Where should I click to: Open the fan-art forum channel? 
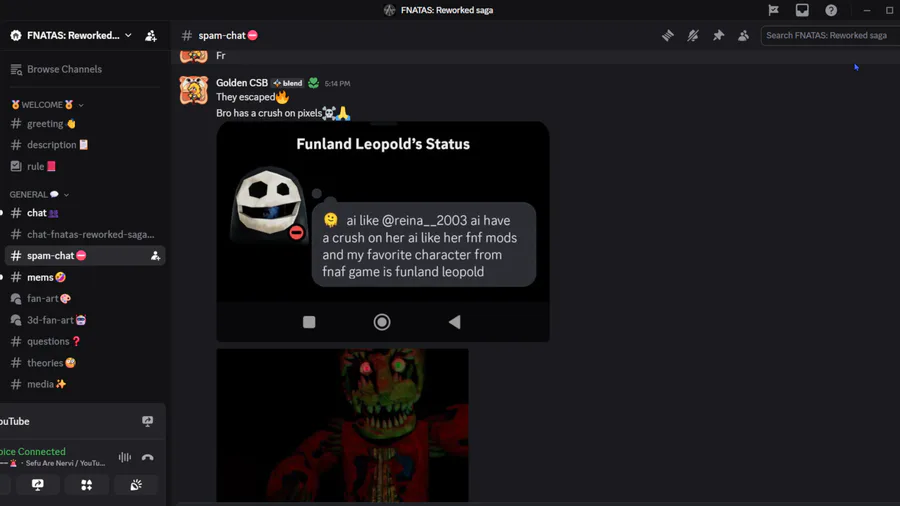pos(84,298)
